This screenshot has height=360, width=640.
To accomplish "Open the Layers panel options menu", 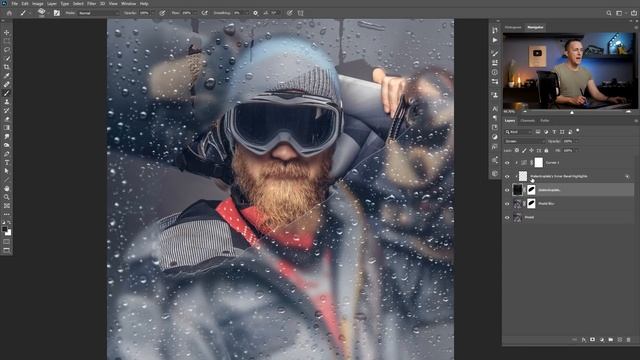I will 636,121.
